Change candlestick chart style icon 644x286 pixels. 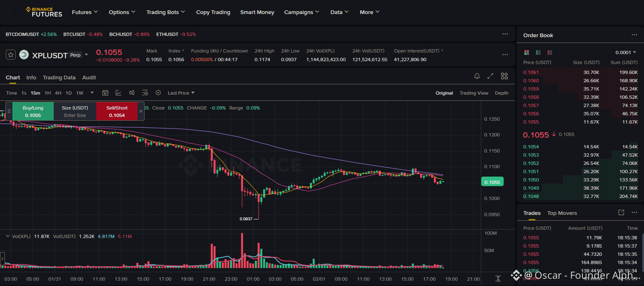[x=132, y=93]
